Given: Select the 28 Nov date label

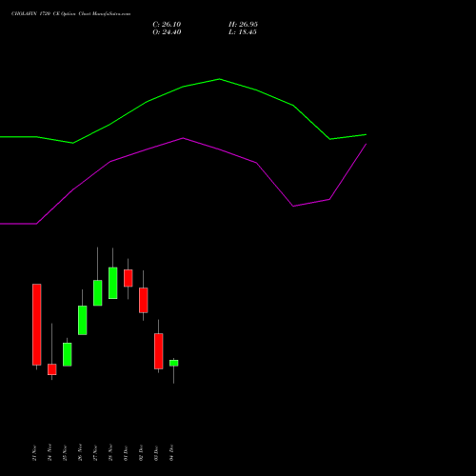Looking at the screenshot, I should pyautogui.click(x=110, y=453).
